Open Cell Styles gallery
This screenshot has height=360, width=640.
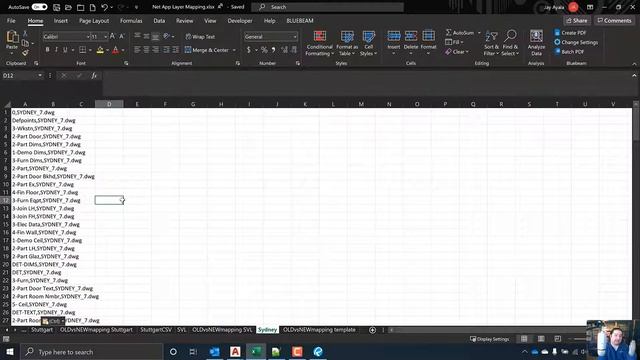368,43
